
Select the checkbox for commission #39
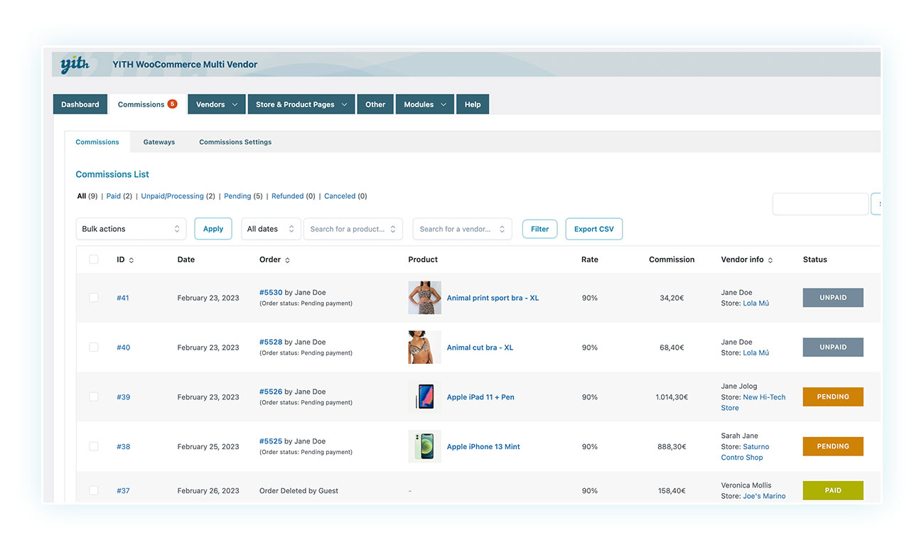pos(94,397)
